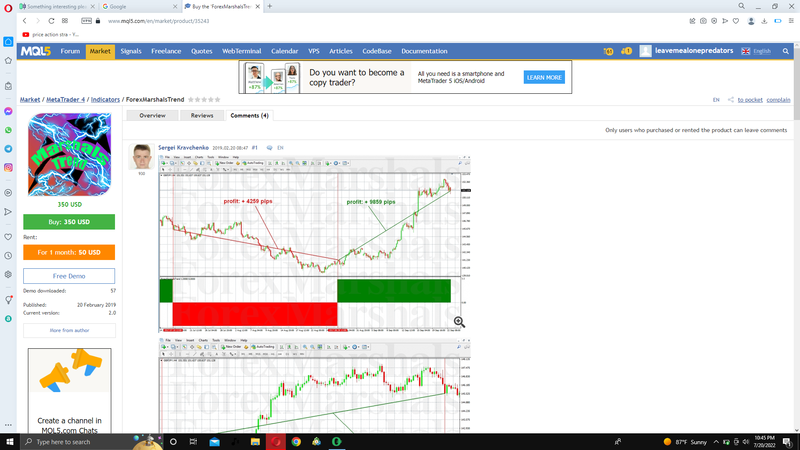The height and width of the screenshot is (450, 800).
Task: Open price action YouTube bookmark
Action: pyautogui.click(x=51, y=35)
